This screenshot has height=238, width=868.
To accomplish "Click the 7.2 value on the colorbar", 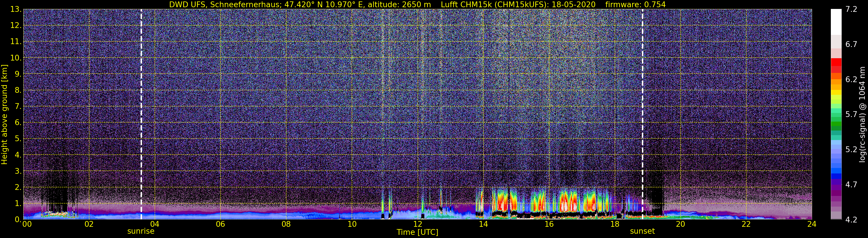I will coord(851,10).
